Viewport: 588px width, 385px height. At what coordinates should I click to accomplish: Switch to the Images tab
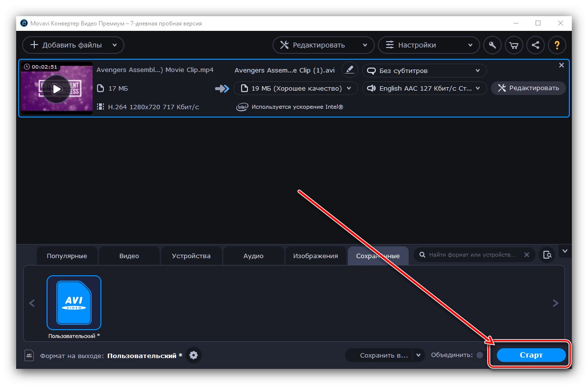pos(316,256)
